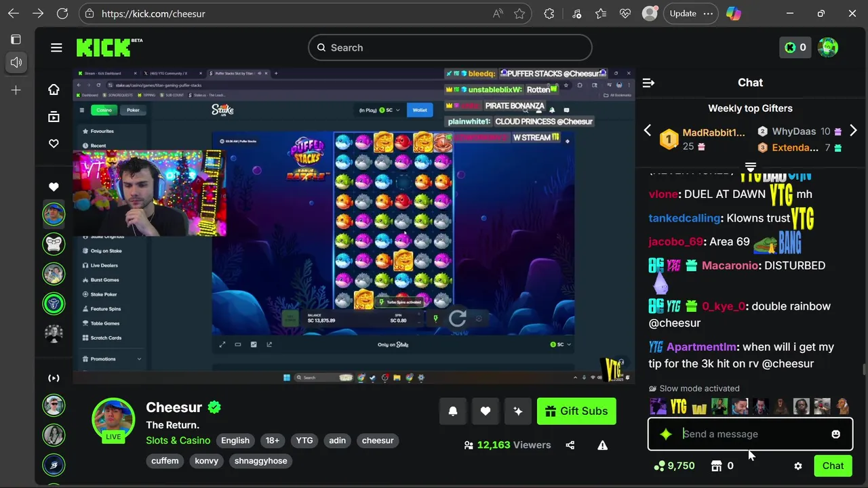The height and width of the screenshot is (488, 868).
Task: Focus the Send a message field
Action: [750, 434]
